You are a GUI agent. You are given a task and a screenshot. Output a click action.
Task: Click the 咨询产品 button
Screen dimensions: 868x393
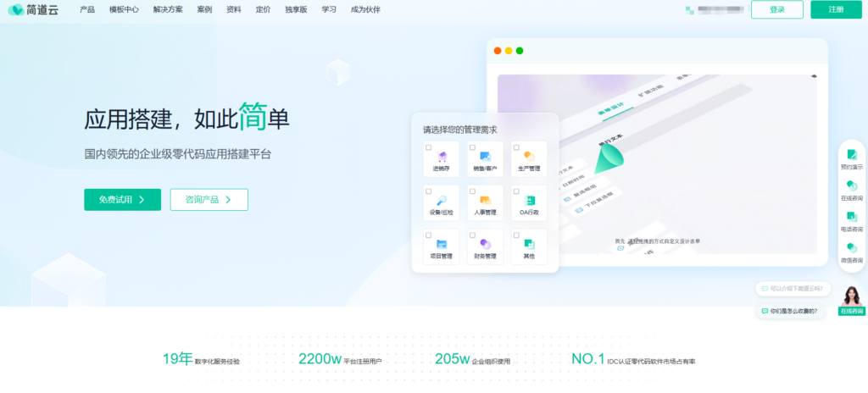[209, 200]
